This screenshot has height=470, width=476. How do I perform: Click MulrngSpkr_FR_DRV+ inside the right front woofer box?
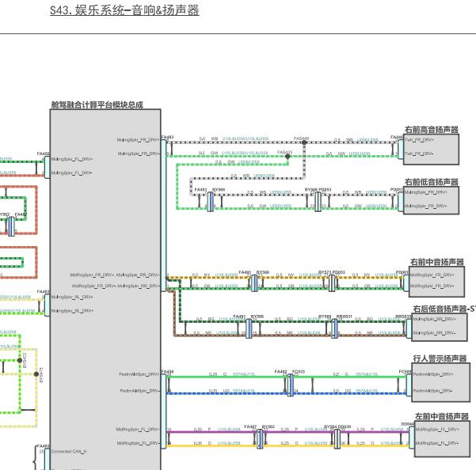pyautogui.click(x=426, y=192)
